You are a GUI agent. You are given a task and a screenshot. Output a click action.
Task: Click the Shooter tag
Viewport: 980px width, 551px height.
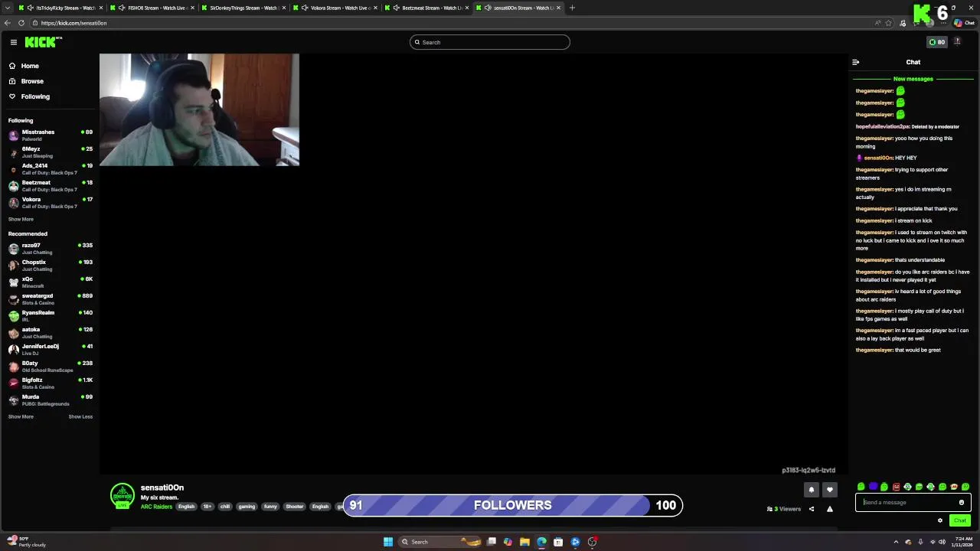[x=295, y=507]
